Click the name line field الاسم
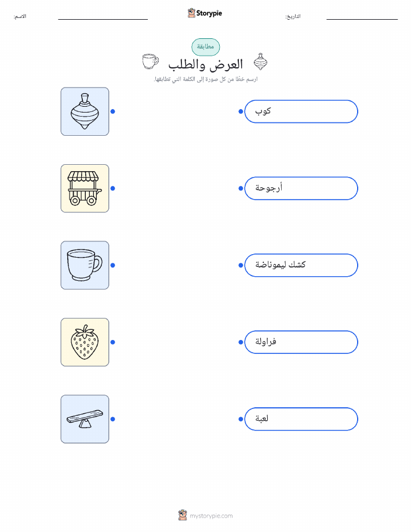The height and width of the screenshot is (532, 411). [x=103, y=17]
